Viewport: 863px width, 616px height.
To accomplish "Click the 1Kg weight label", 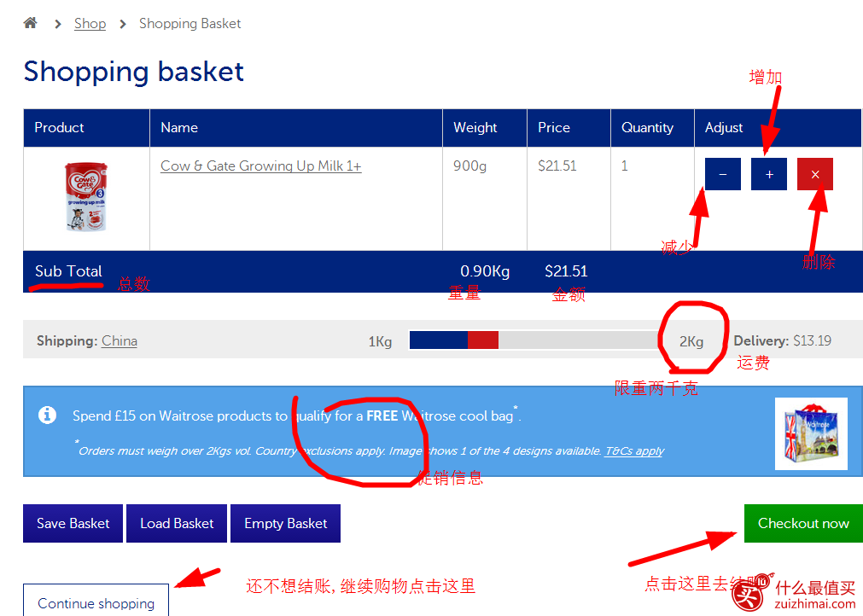I will 380,341.
